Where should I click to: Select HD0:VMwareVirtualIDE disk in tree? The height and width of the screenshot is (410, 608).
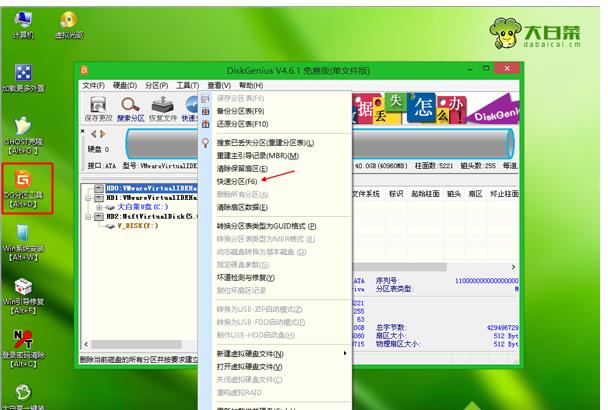[151, 188]
